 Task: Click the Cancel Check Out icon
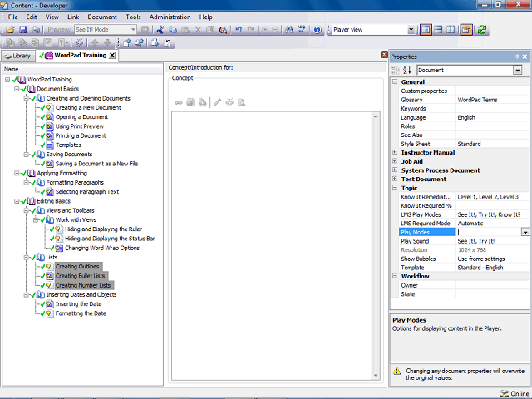[168, 42]
